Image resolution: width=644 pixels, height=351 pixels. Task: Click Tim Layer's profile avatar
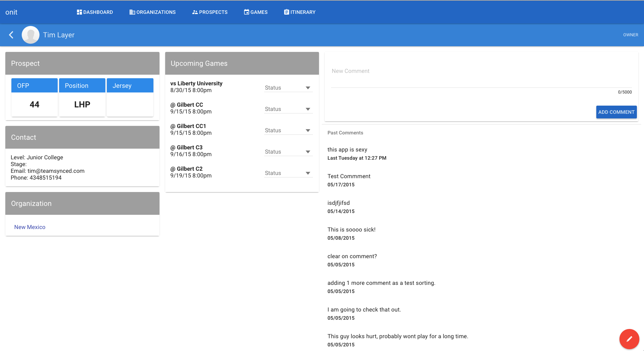click(x=31, y=35)
